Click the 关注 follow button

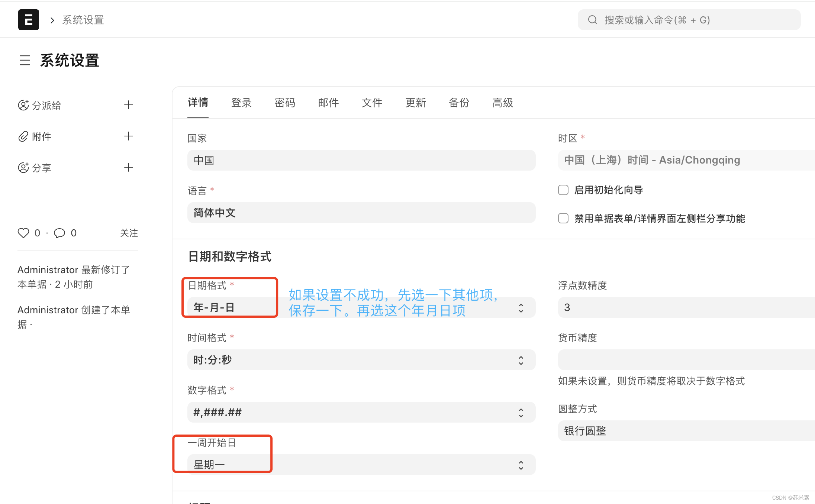point(129,233)
